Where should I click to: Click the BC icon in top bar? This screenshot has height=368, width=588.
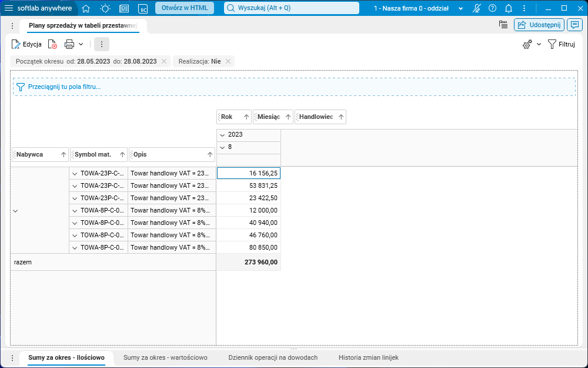coord(142,9)
